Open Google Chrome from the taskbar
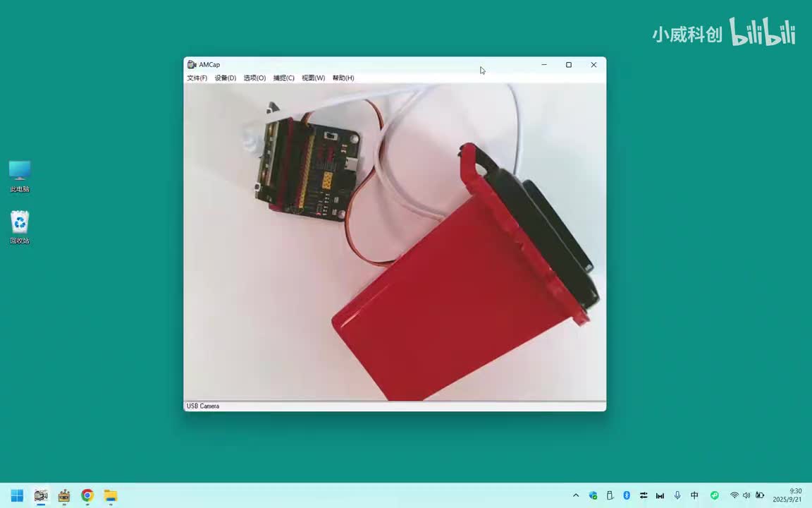Screen dimensions: 812x508 [87, 495]
